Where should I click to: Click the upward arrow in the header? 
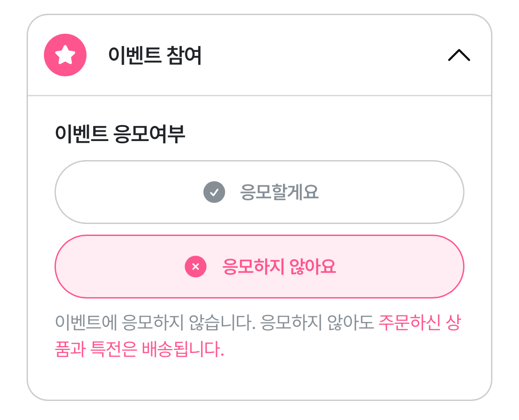pyautogui.click(x=459, y=55)
